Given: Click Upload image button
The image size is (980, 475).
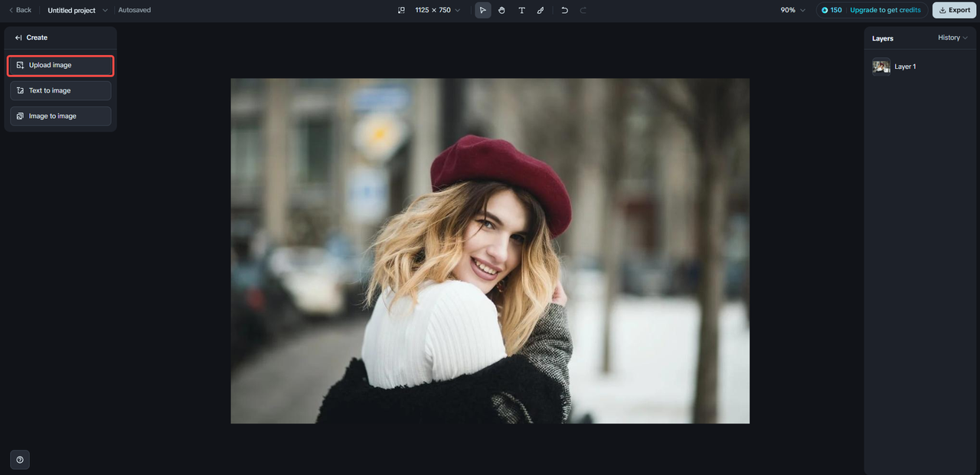Looking at the screenshot, I should click(x=60, y=65).
